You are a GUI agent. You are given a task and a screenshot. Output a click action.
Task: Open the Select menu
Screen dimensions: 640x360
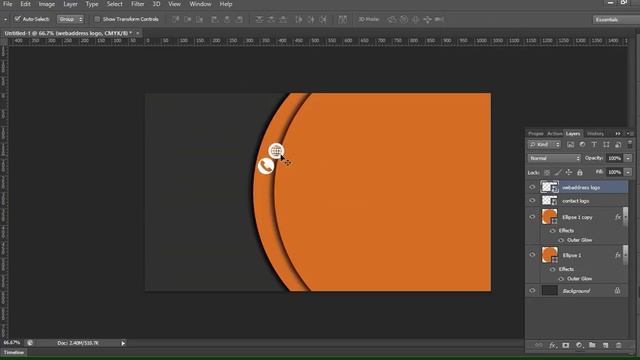(114, 4)
